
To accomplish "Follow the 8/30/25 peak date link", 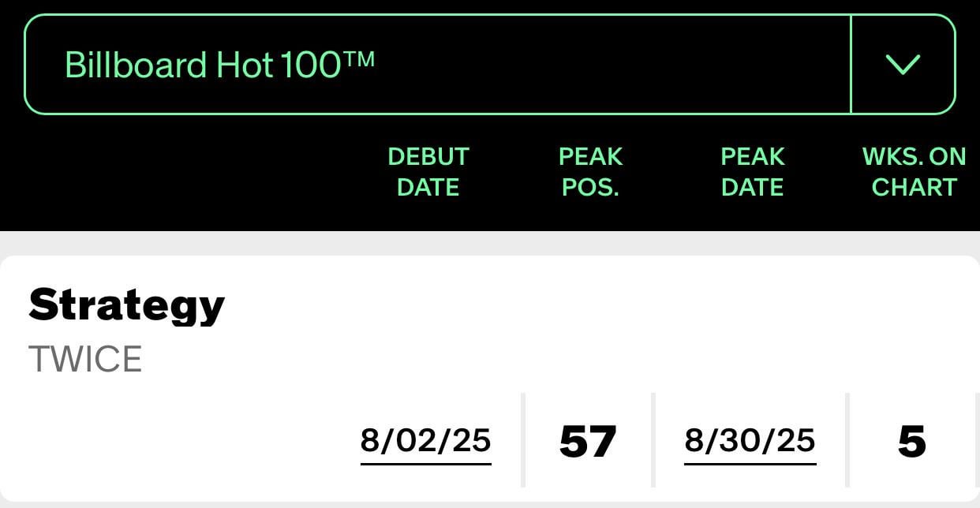I will click(x=750, y=443).
